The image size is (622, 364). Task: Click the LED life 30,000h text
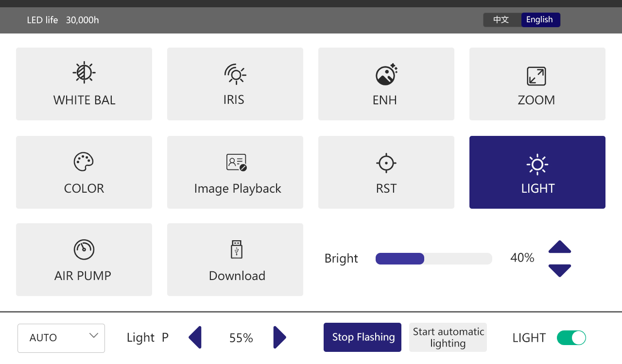pyautogui.click(x=63, y=20)
